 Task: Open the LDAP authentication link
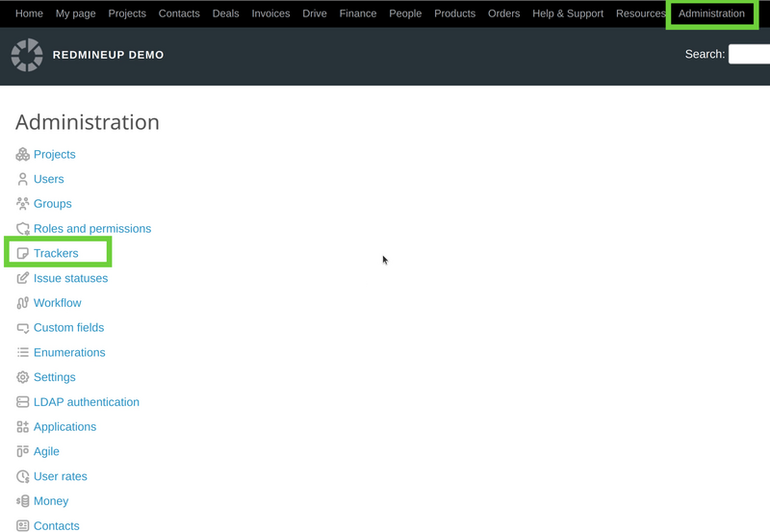86,402
